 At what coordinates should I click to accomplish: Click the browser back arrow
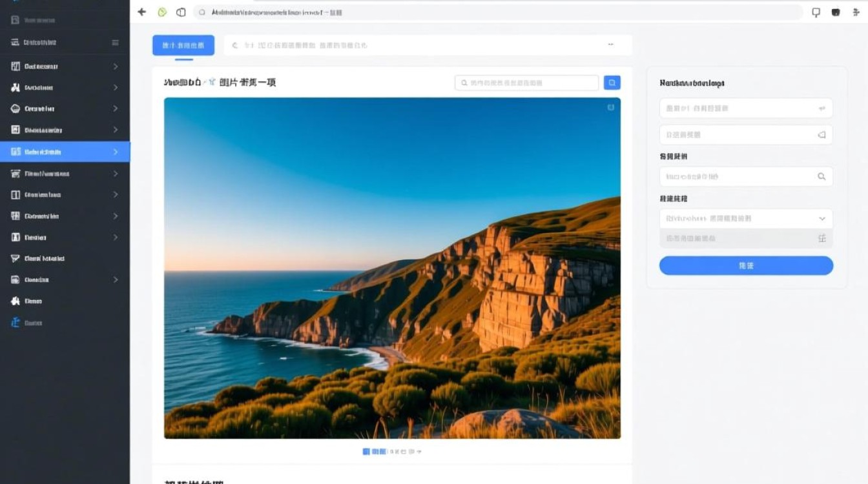click(x=142, y=12)
